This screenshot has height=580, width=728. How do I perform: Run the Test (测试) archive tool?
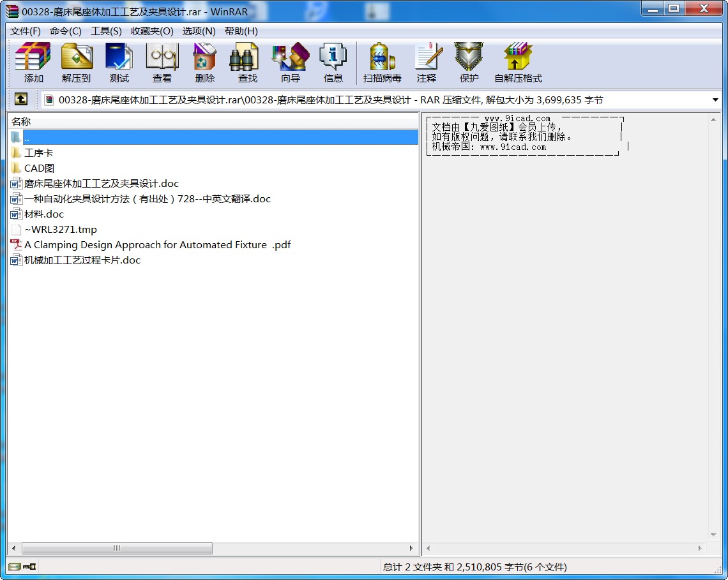point(119,63)
